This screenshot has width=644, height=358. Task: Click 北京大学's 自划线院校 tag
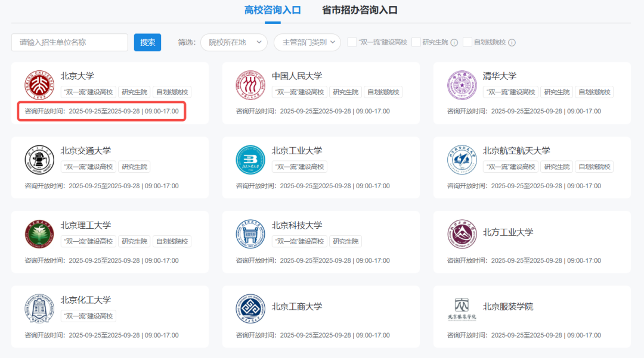[x=172, y=92]
